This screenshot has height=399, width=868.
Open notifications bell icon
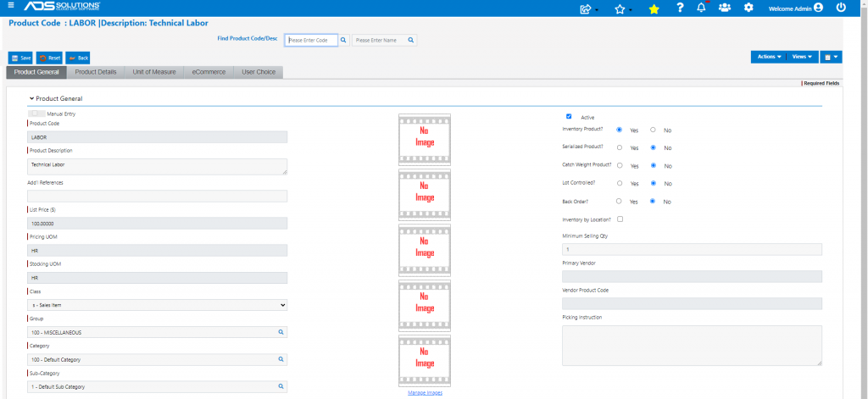pyautogui.click(x=701, y=8)
